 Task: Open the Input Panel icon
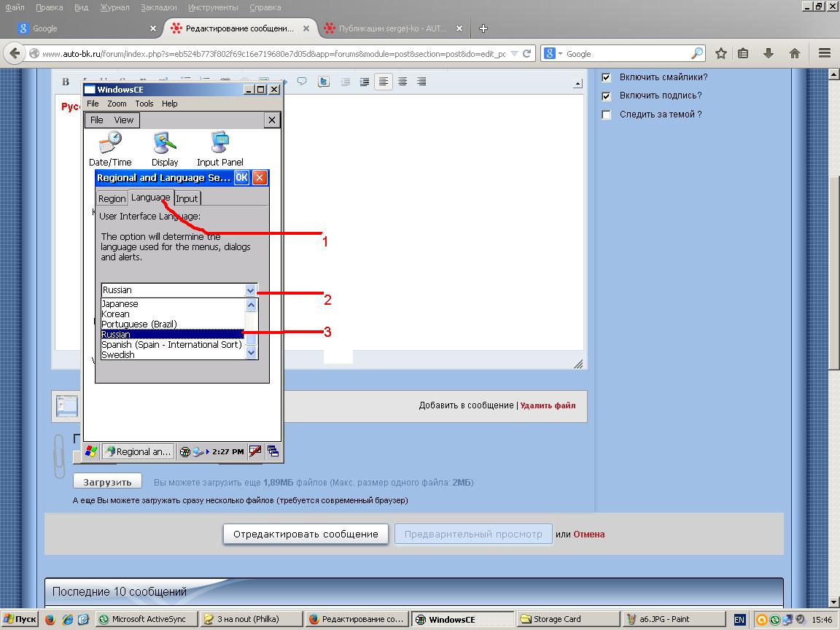(x=219, y=149)
